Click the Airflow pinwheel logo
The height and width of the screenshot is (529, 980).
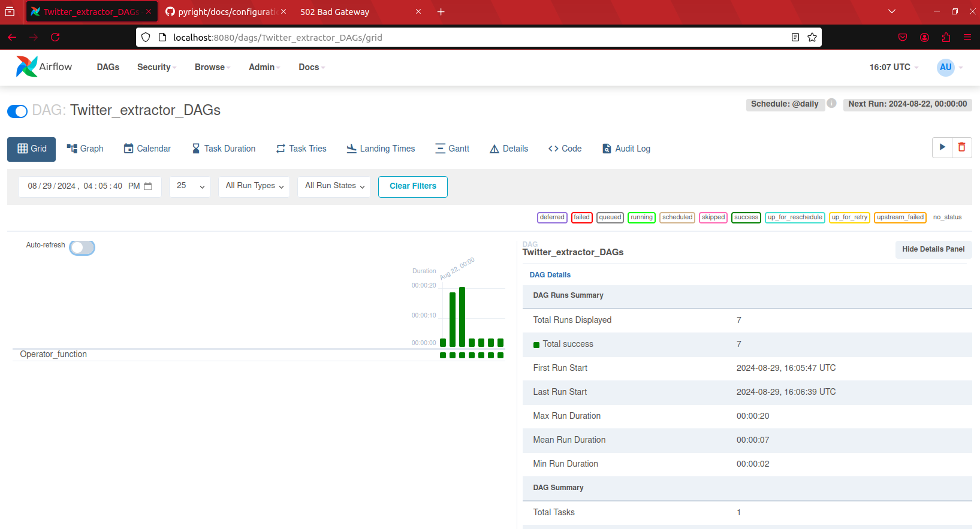[x=26, y=66]
